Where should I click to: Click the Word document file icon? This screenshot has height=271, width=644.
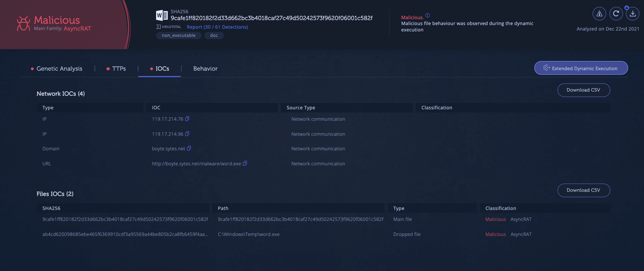click(x=162, y=15)
